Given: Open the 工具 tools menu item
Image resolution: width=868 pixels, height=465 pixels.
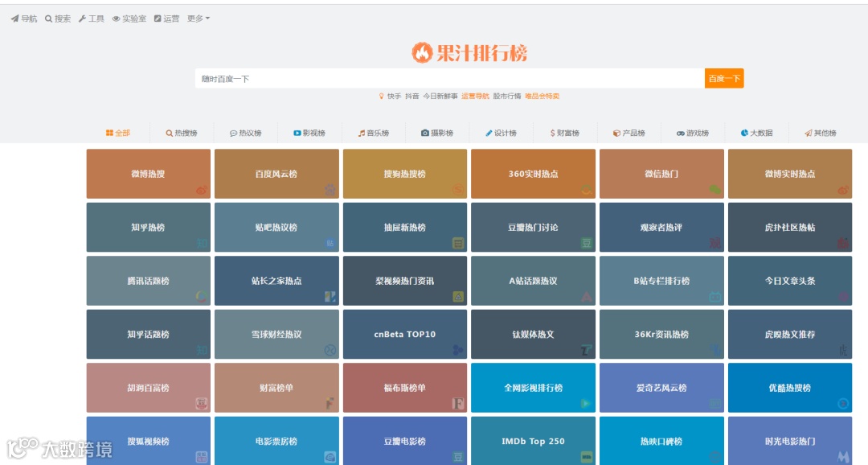Looking at the screenshot, I should pyautogui.click(x=92, y=19).
